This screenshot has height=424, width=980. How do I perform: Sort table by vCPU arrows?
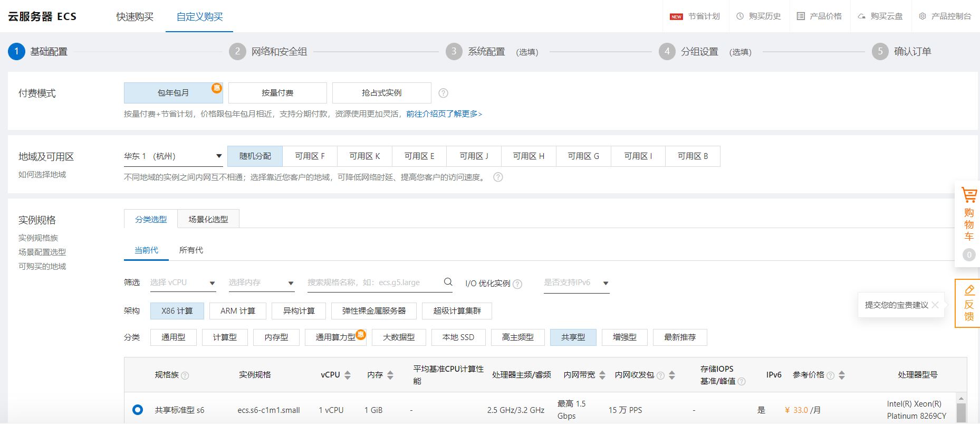pyautogui.click(x=348, y=375)
